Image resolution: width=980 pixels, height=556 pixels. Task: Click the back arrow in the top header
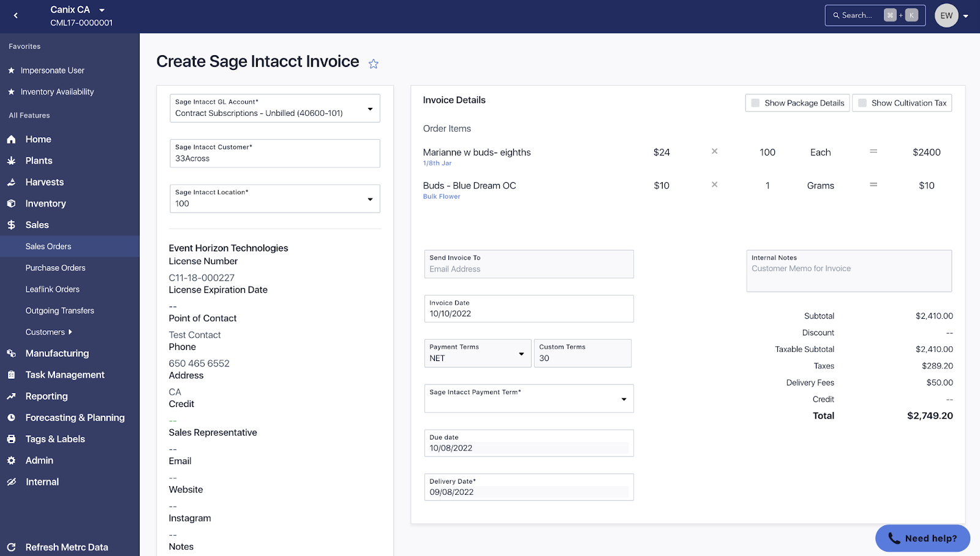[x=16, y=16]
